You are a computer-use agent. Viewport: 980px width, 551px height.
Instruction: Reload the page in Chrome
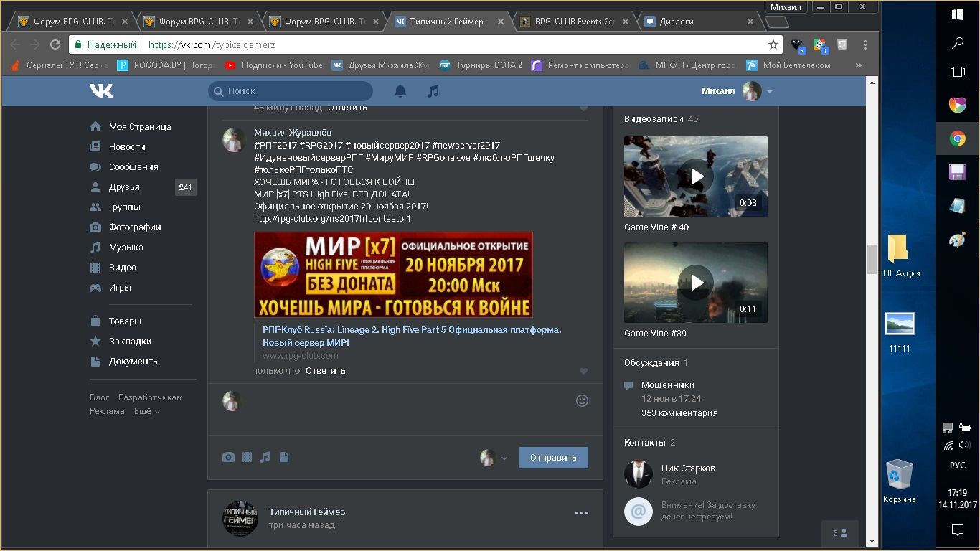pos(55,44)
